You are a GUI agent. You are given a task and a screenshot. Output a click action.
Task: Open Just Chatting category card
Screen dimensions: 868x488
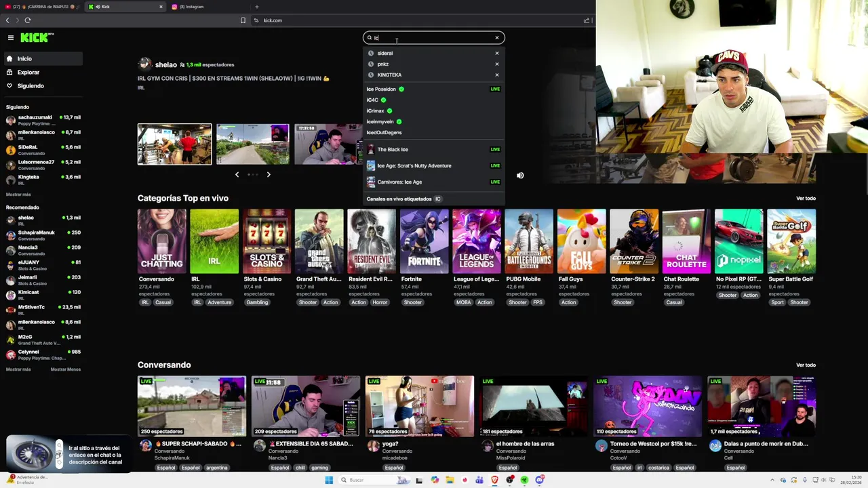[x=161, y=241]
